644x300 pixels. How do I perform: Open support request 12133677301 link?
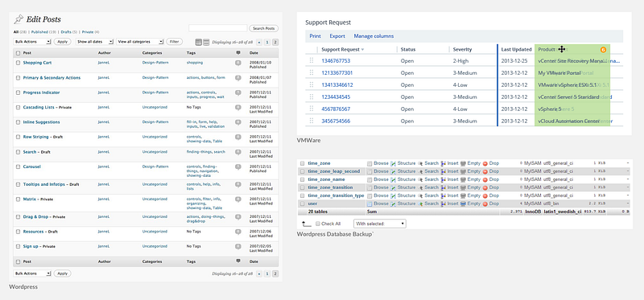coord(337,73)
